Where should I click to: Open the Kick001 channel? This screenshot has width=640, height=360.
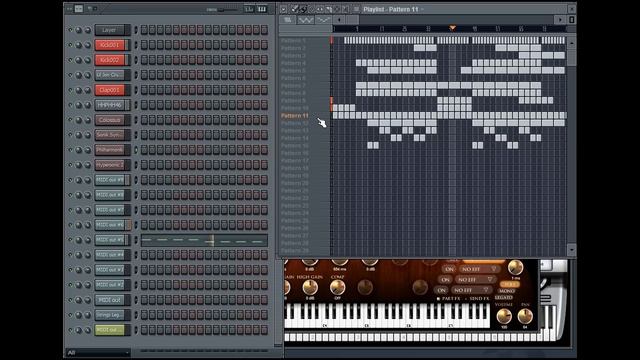tap(109, 45)
